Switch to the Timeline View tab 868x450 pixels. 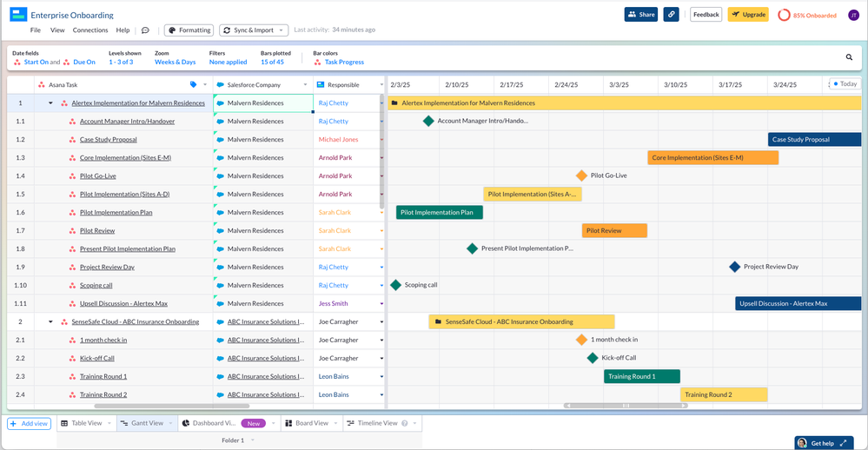point(378,423)
